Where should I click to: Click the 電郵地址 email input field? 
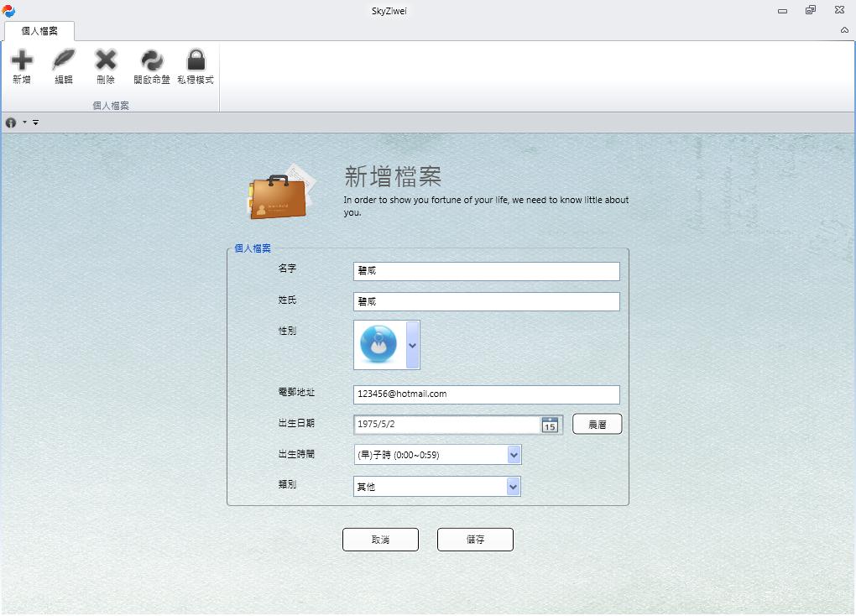click(x=486, y=394)
